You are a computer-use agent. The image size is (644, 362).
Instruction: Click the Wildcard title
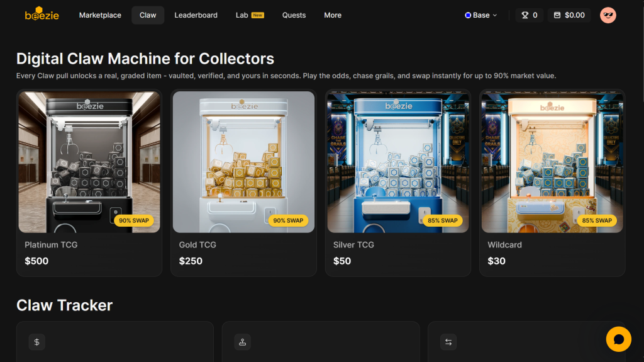pyautogui.click(x=505, y=245)
